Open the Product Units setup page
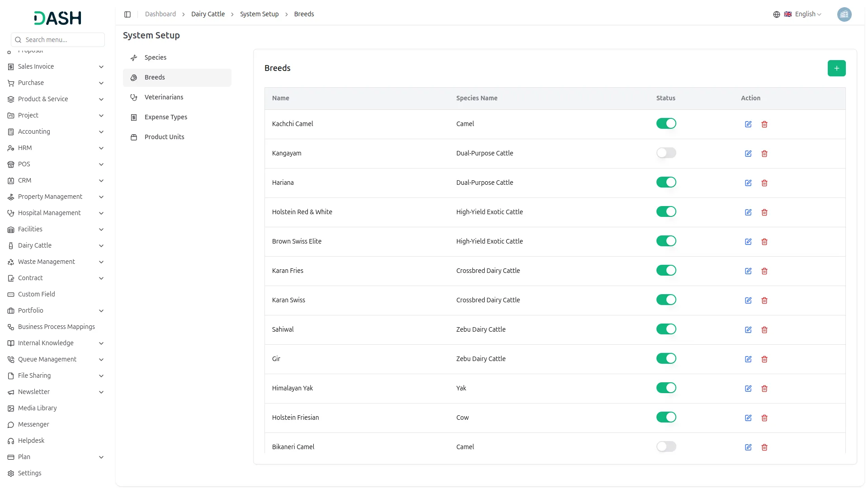 (164, 137)
